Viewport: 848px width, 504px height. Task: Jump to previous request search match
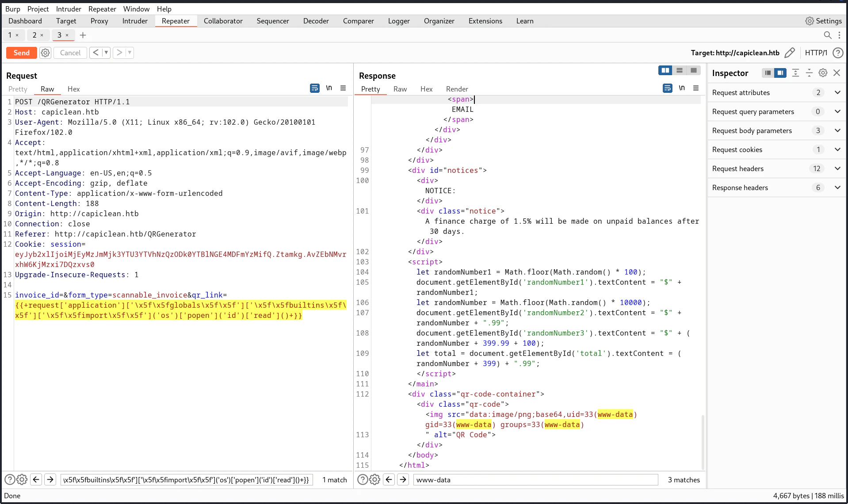click(36, 480)
